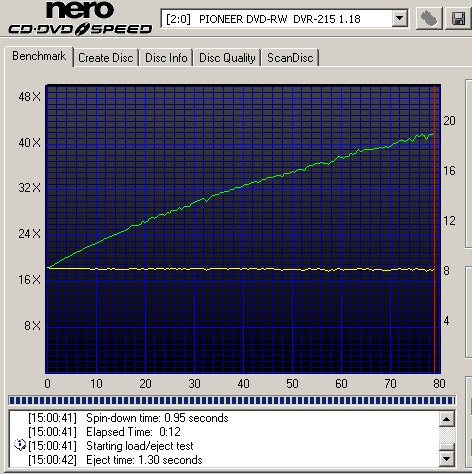Click the log scrollbar up arrow
The height and width of the screenshot is (474, 472).
[447, 419]
